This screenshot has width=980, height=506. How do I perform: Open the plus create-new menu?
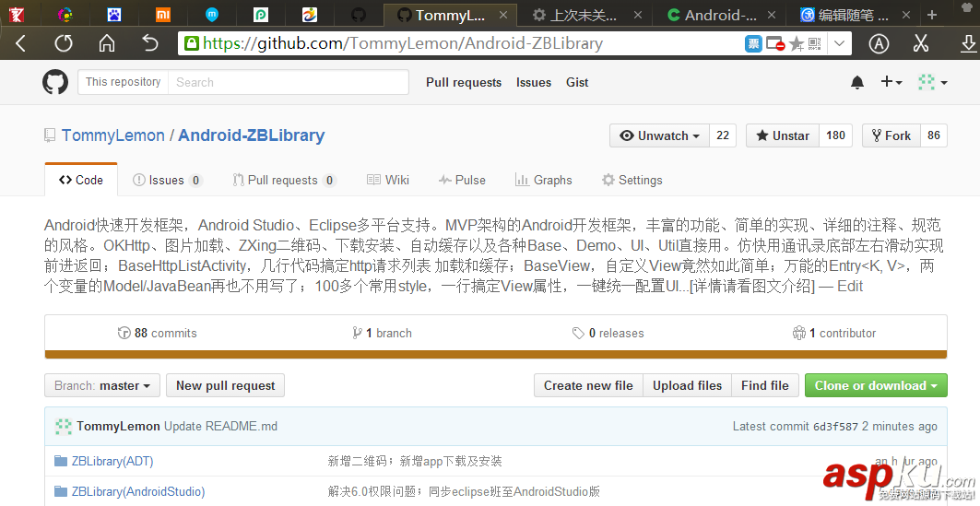click(891, 82)
